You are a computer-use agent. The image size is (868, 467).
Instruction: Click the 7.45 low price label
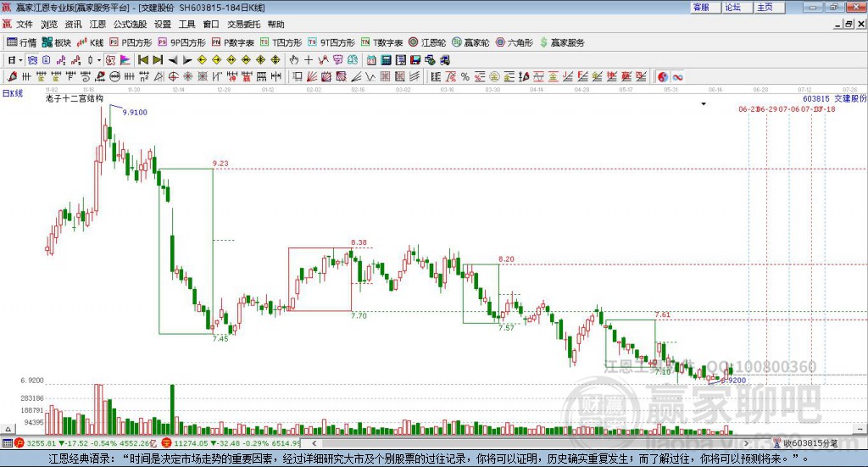tap(220, 339)
